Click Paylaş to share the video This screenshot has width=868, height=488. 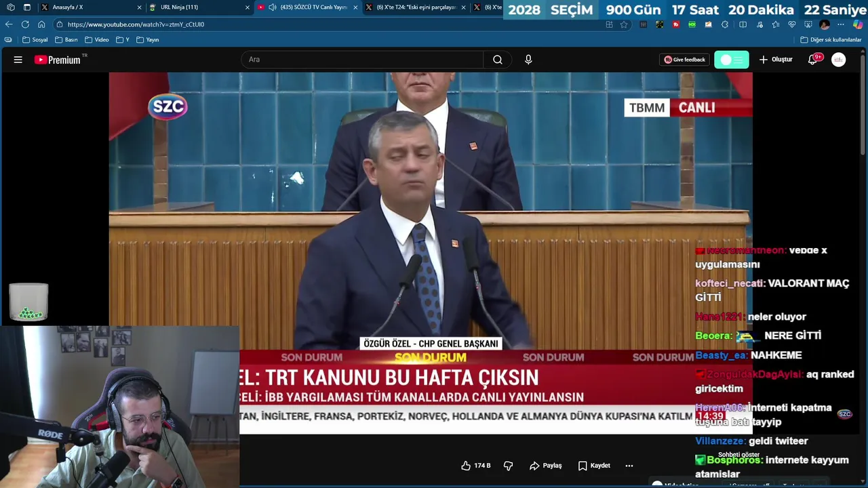tap(546, 466)
